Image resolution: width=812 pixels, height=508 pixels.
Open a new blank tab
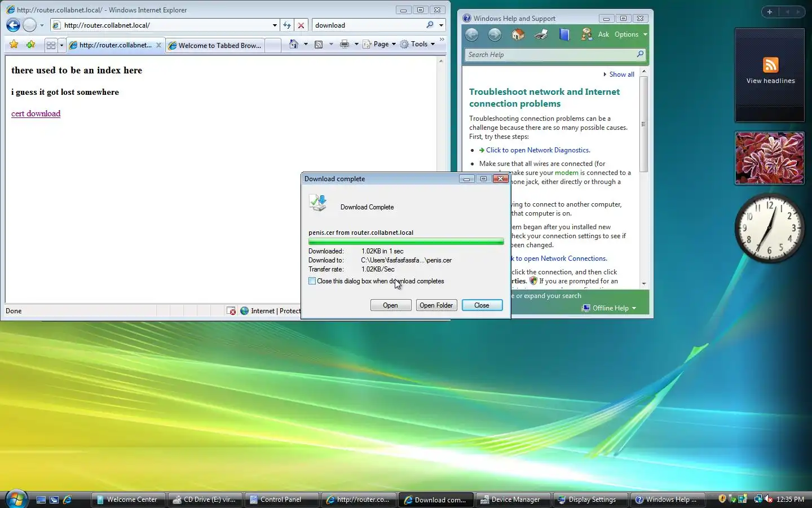click(273, 45)
